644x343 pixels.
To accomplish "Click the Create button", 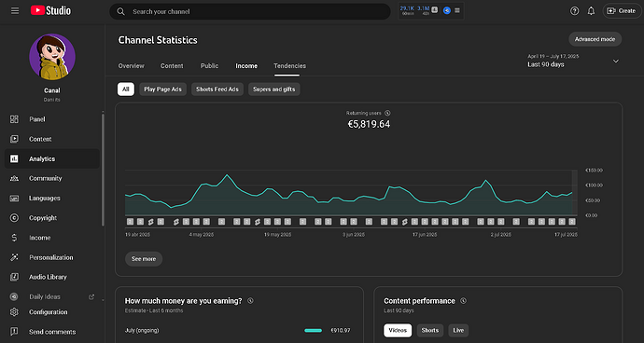I will point(622,11).
